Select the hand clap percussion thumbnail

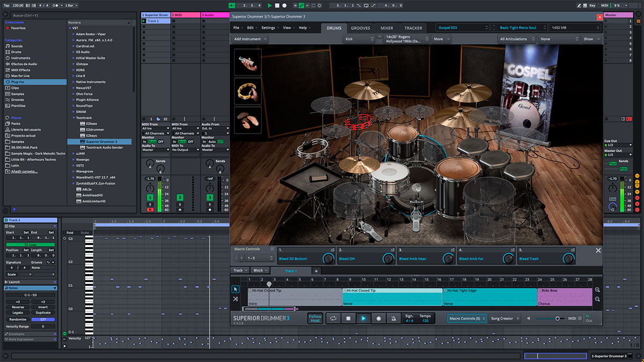(x=248, y=120)
